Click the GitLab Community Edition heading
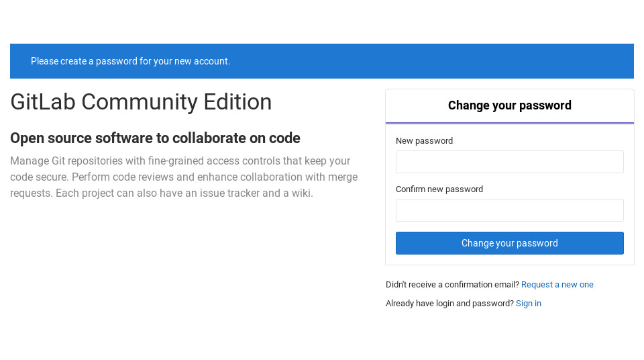The height and width of the screenshot is (360, 644). [x=141, y=102]
